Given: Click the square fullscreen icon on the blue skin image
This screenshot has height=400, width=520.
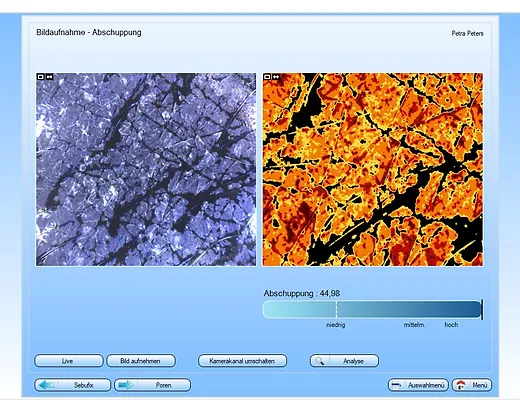Looking at the screenshot, I should click(40, 77).
